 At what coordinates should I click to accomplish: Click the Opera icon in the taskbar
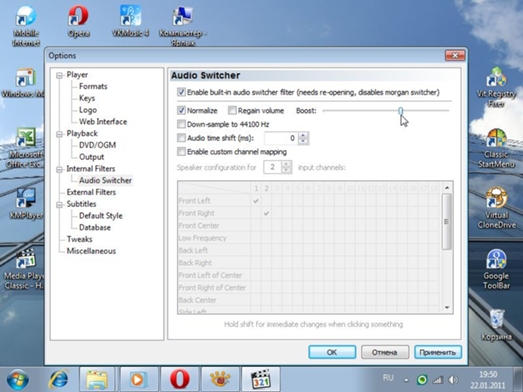click(x=179, y=379)
